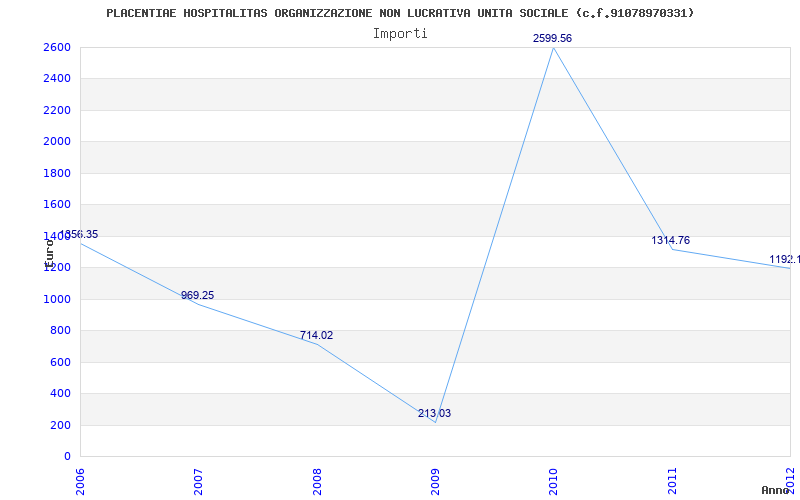800x500 pixels.
Task: Click the 2006 x-axis year label
Action: (80, 481)
